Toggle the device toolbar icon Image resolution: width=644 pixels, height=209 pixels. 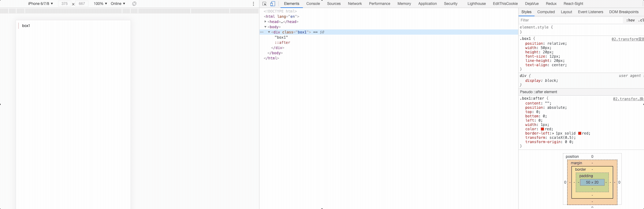click(x=273, y=4)
